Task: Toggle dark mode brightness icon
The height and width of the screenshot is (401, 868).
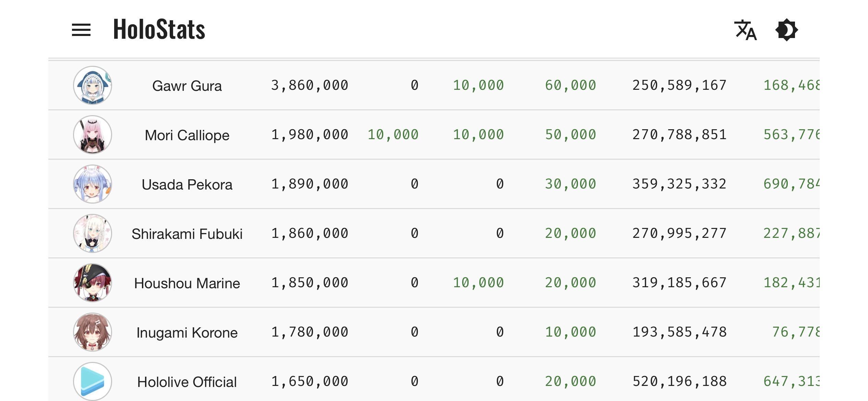Action: pos(786,30)
